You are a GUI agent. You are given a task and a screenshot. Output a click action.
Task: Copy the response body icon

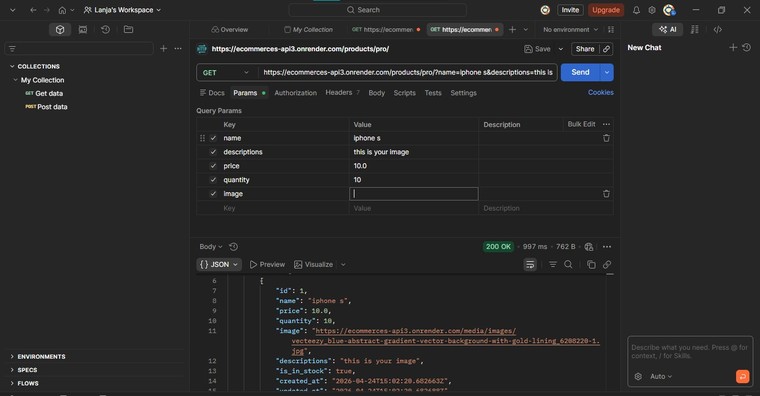pos(591,265)
